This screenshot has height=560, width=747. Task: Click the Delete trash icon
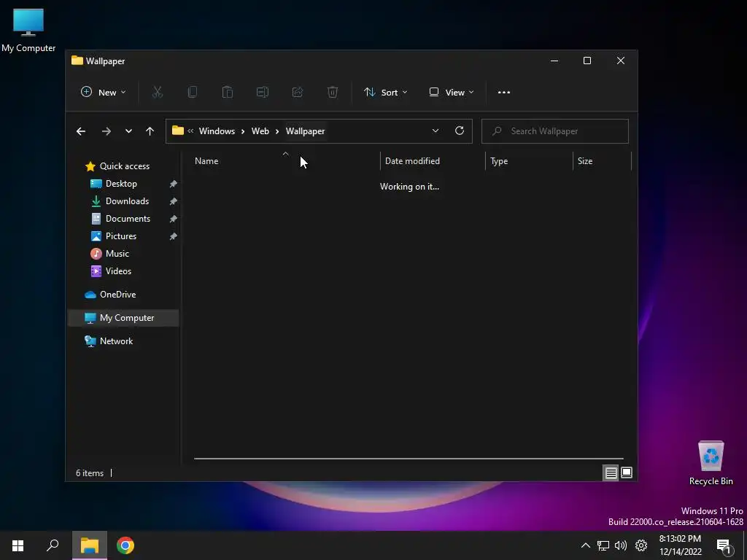333,92
